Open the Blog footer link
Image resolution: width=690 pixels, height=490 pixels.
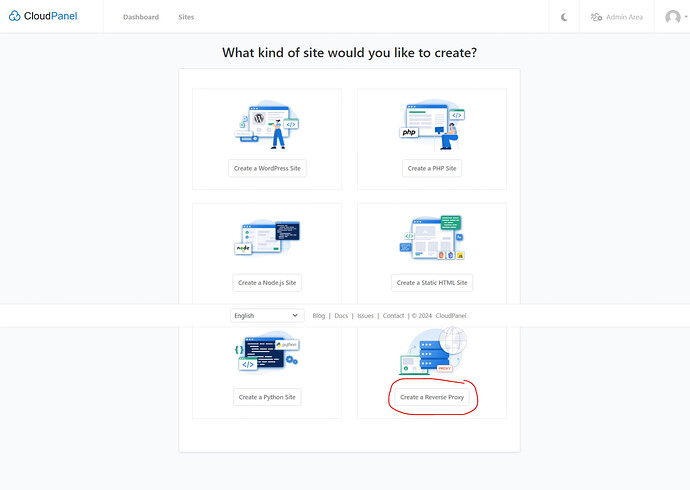click(x=319, y=316)
